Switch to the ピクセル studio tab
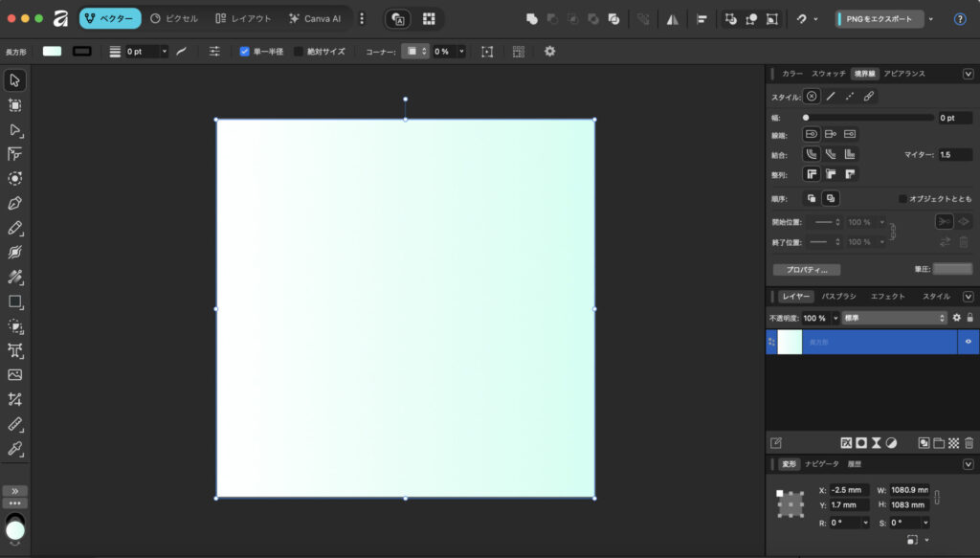This screenshot has height=558, width=980. 174,18
